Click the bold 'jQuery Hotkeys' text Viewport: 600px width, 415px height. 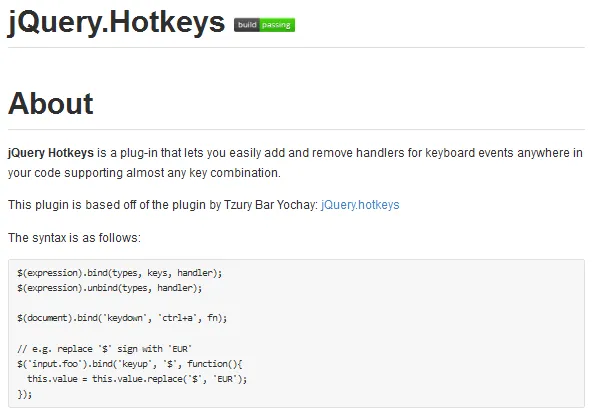click(x=50, y=153)
